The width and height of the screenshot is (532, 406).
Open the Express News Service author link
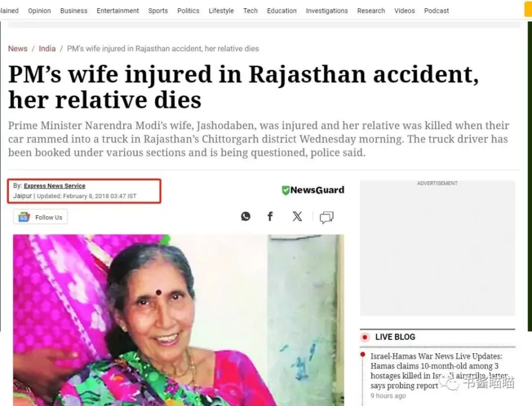[x=55, y=186]
